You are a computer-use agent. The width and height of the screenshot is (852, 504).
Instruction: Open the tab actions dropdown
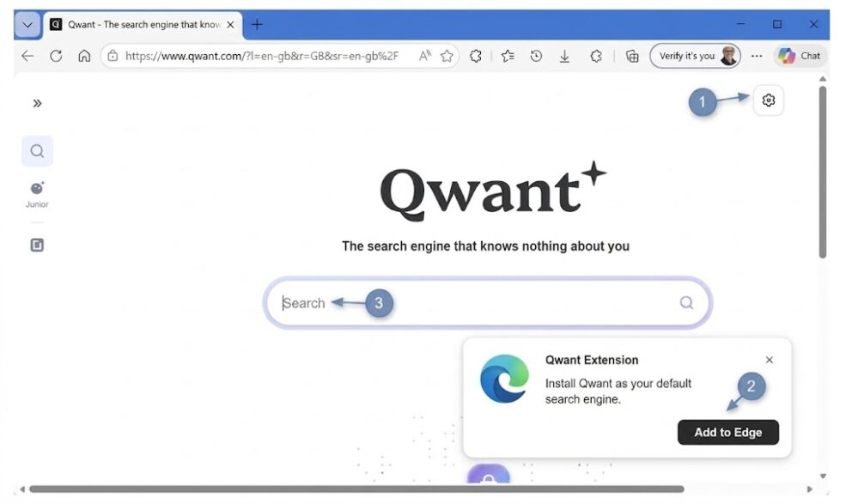point(27,24)
